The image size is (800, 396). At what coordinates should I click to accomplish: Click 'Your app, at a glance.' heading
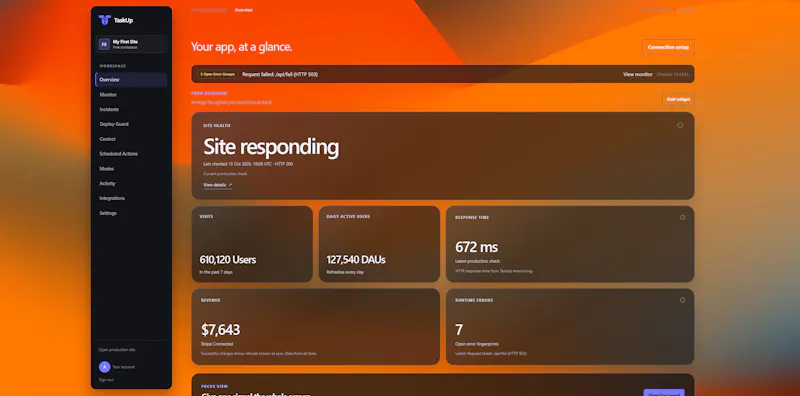coord(241,47)
